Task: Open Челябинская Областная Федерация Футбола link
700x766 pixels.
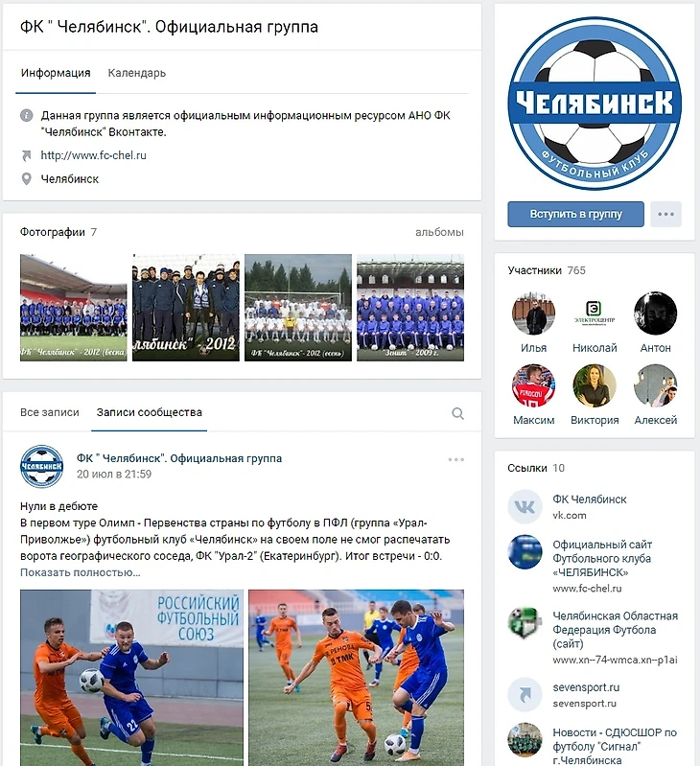Action: tap(615, 630)
